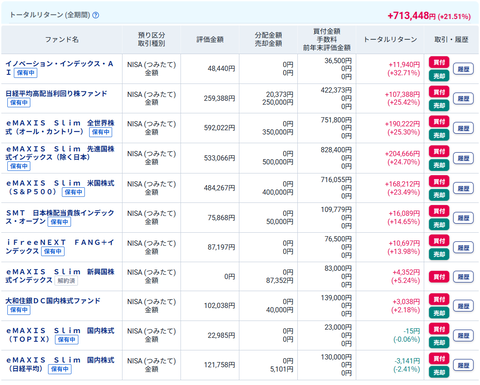480x385 pixels.
Task: Open 履歴 for 大和住銀DC国内株式ファンド
Action: (x=463, y=306)
